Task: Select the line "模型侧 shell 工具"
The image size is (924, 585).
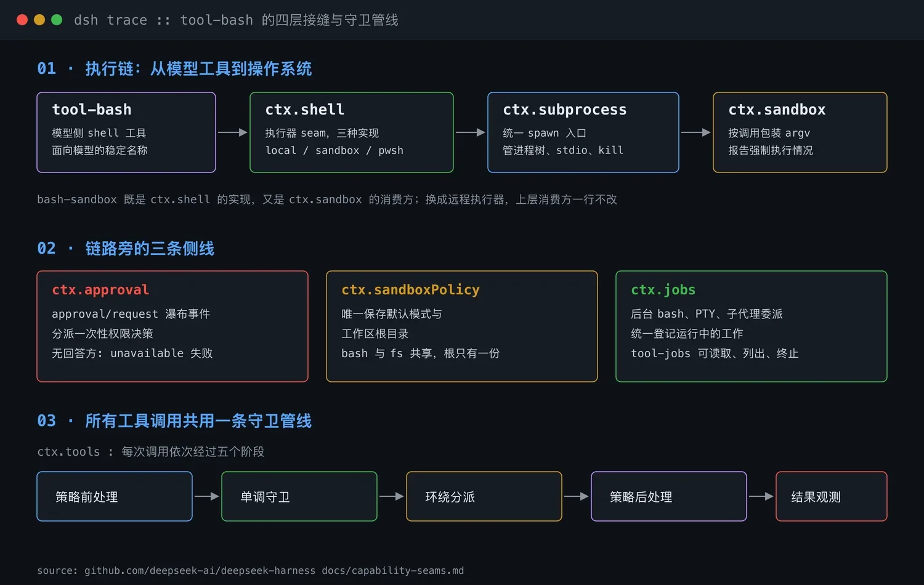Action: (x=99, y=133)
